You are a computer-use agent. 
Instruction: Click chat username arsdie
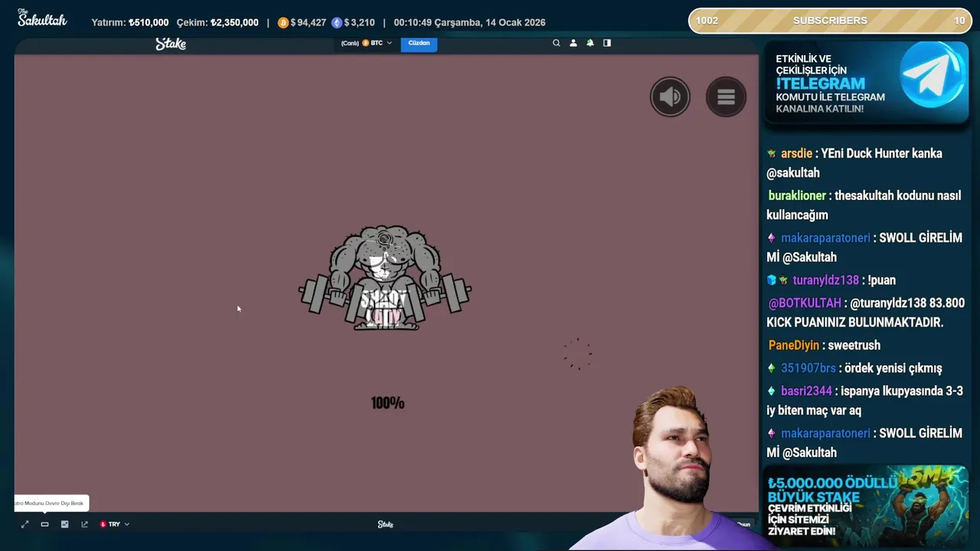pos(796,153)
